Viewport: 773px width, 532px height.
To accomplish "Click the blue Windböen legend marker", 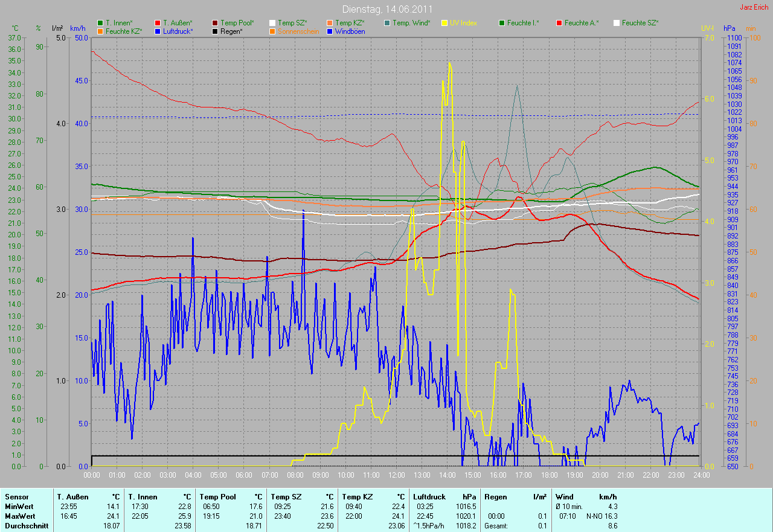I will click(329, 31).
